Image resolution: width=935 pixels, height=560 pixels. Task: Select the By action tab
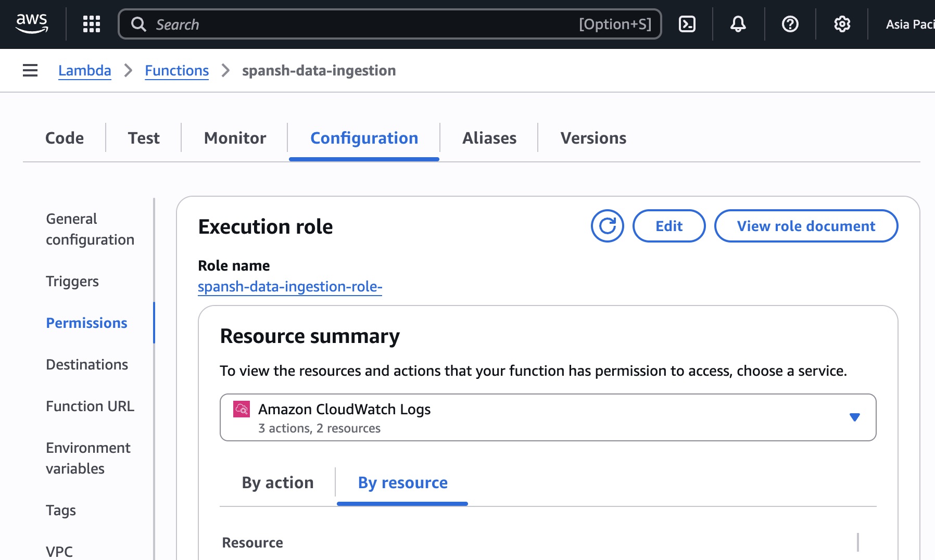(277, 482)
